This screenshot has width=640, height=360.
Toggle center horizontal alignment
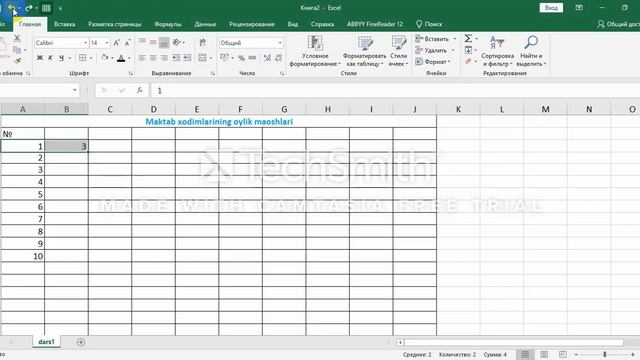click(153, 58)
